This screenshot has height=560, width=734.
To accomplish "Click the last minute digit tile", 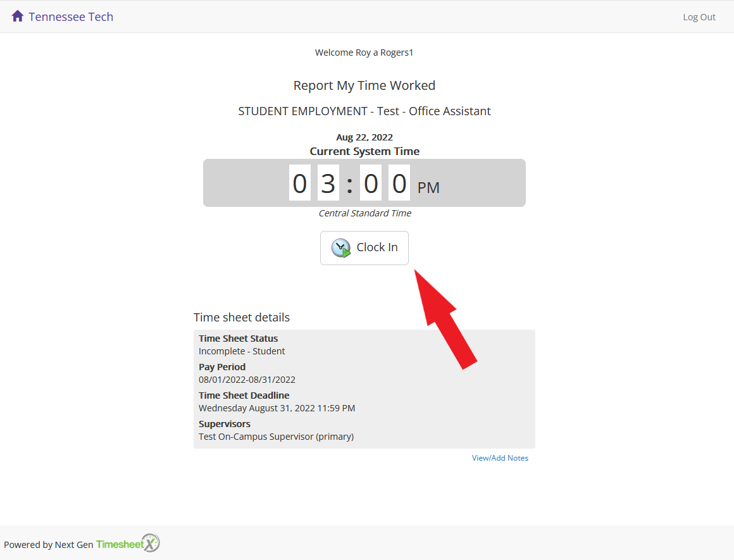I will (x=399, y=183).
